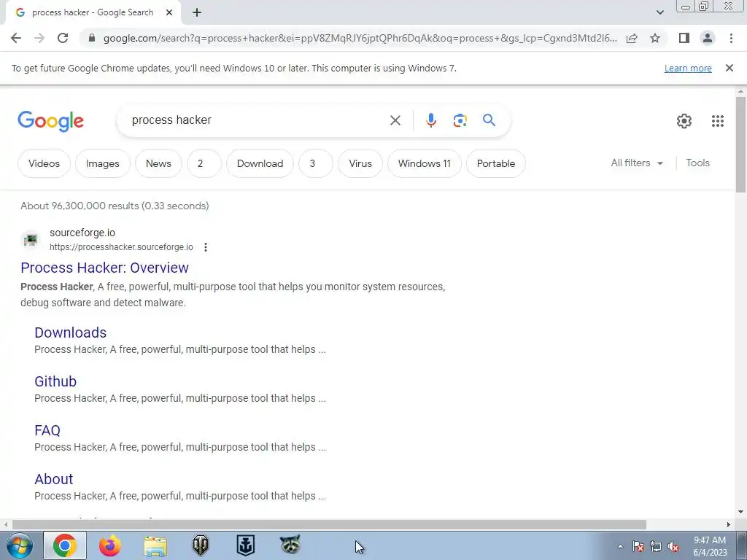Click the padlock site info icon
This screenshot has width=747, height=560.
(x=92, y=38)
